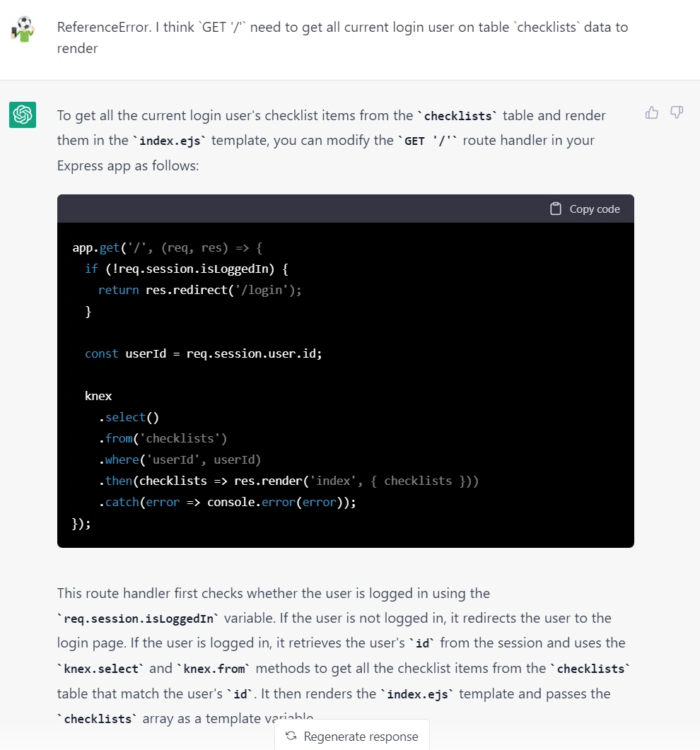Click the return res.redirect code line
The image size is (700, 750).
point(200,290)
